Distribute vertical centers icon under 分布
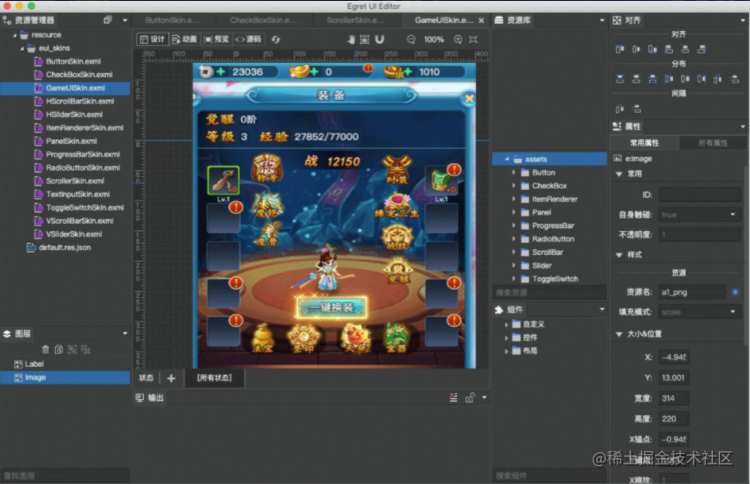The height and width of the screenshot is (484, 750). (x=636, y=79)
